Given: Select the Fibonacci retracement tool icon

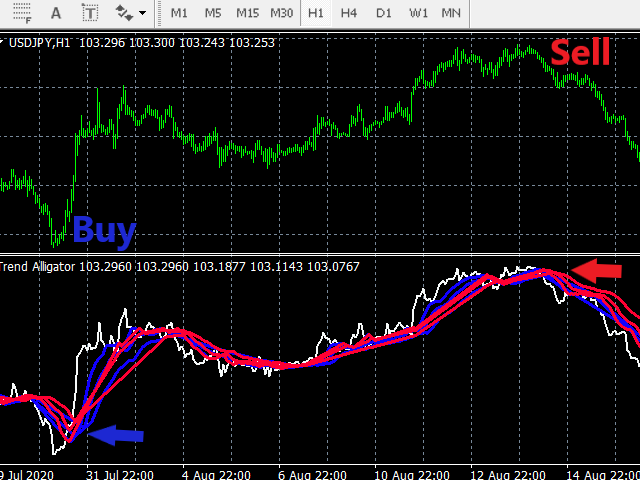Looking at the screenshot, I should pyautogui.click(x=22, y=13).
